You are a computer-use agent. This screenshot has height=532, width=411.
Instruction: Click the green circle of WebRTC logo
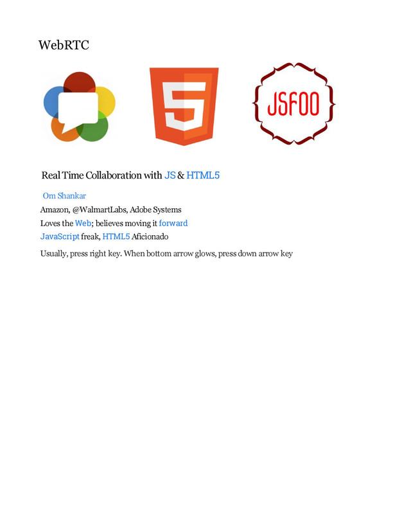[96, 129]
